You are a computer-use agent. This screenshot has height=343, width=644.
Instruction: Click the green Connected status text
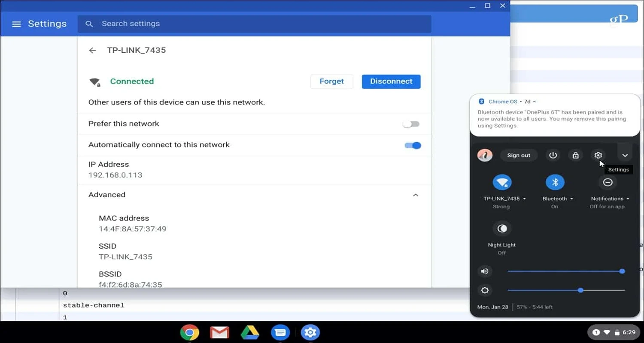point(132,81)
